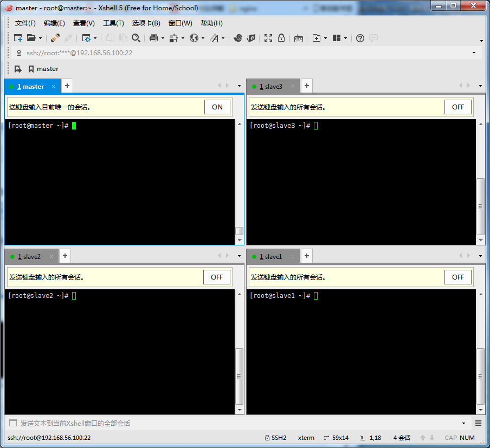Open the 选项卡(B) menu

pos(146,23)
